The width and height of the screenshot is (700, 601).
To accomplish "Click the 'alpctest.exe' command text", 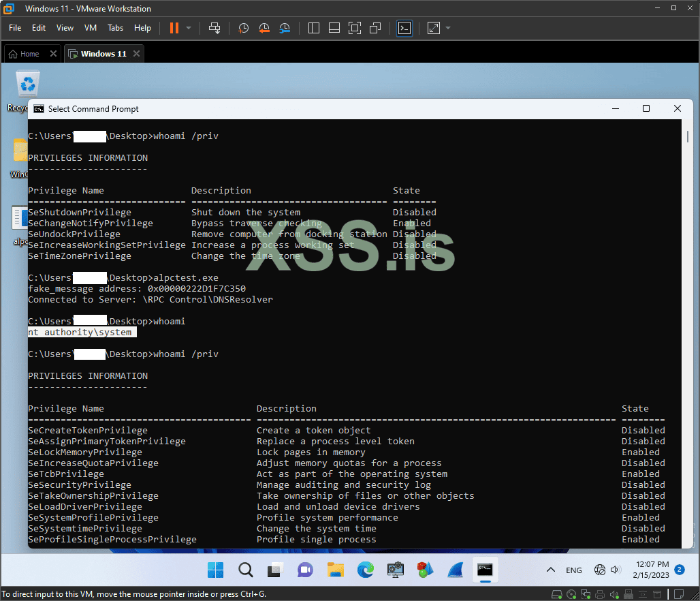I will pos(186,277).
